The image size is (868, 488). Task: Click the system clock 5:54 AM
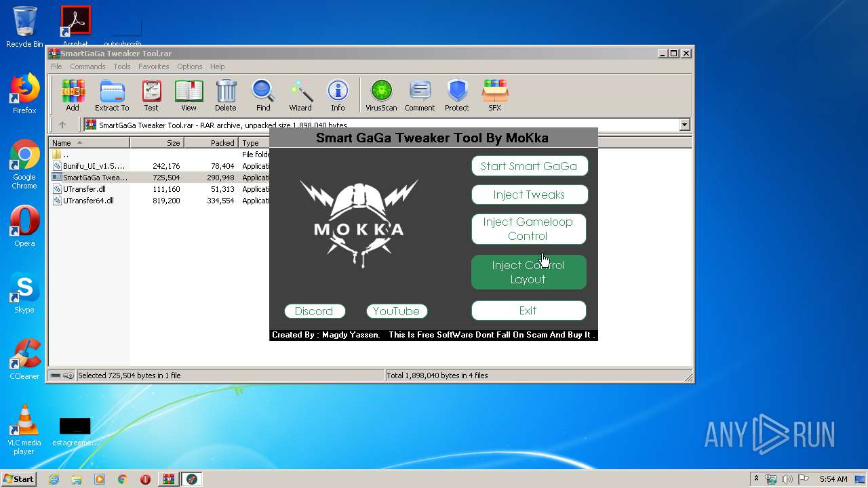click(x=833, y=479)
